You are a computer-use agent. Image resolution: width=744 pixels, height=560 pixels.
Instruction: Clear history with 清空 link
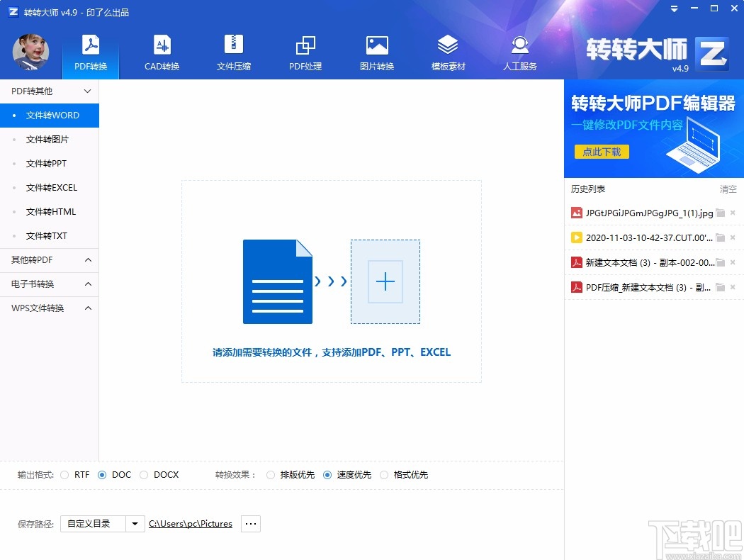[x=728, y=189]
